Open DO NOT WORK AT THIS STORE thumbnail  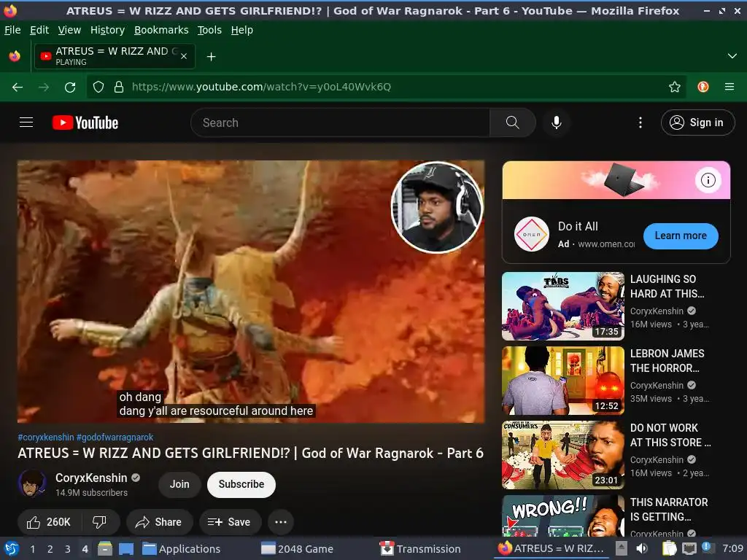562,455
